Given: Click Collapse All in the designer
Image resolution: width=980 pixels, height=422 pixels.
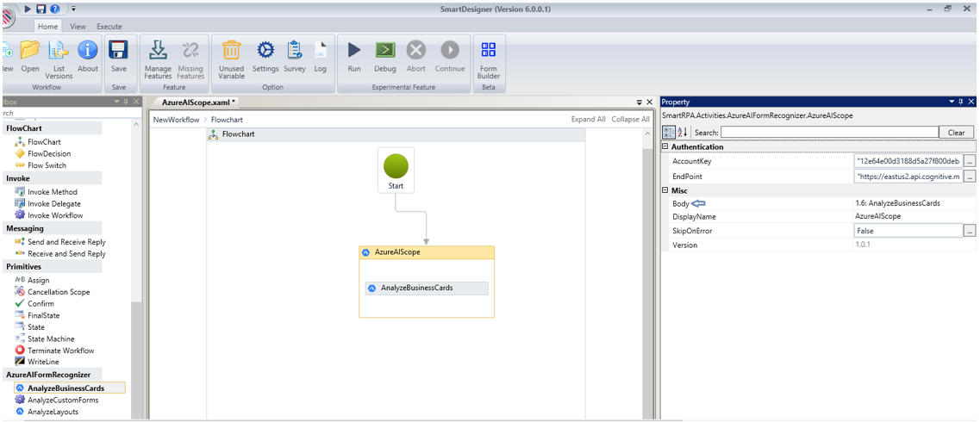Looking at the screenshot, I should coord(631,119).
